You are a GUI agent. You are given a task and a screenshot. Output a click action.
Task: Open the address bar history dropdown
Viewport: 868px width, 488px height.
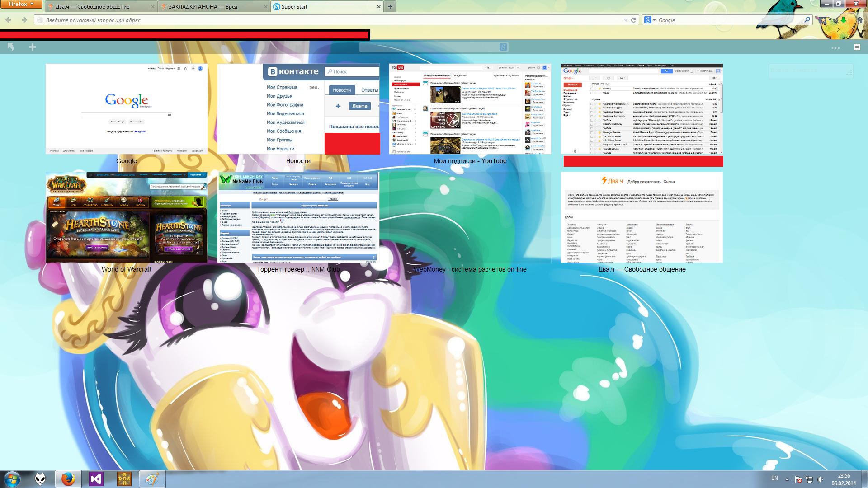click(x=626, y=20)
